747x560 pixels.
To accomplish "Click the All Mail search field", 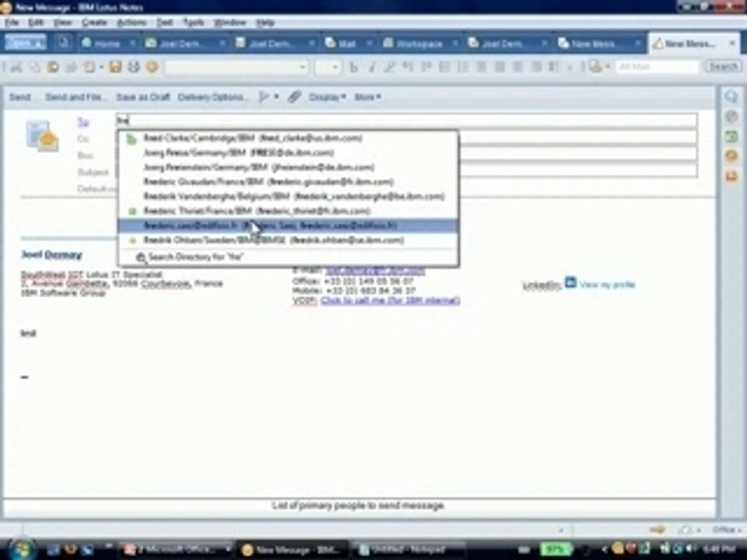I will click(657, 67).
